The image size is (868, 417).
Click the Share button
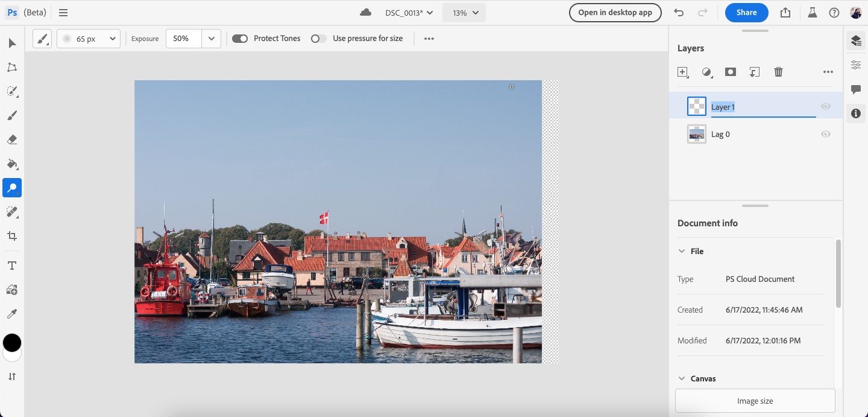[x=746, y=13]
